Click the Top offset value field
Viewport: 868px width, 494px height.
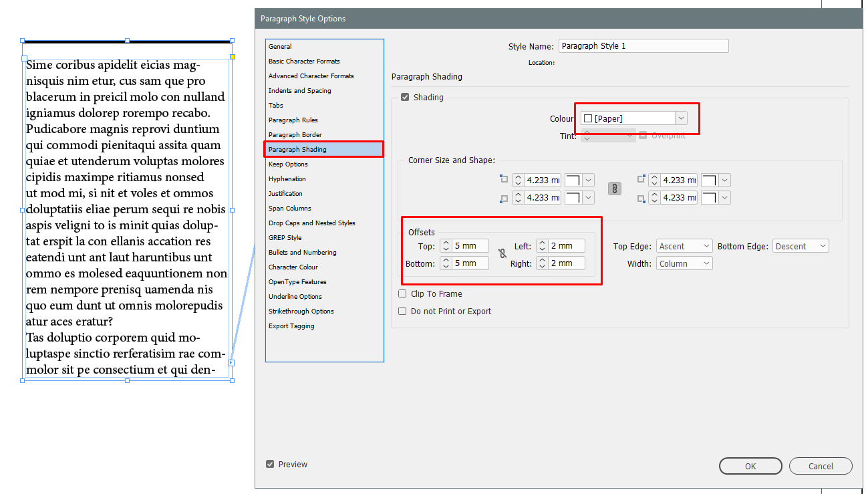coord(470,246)
